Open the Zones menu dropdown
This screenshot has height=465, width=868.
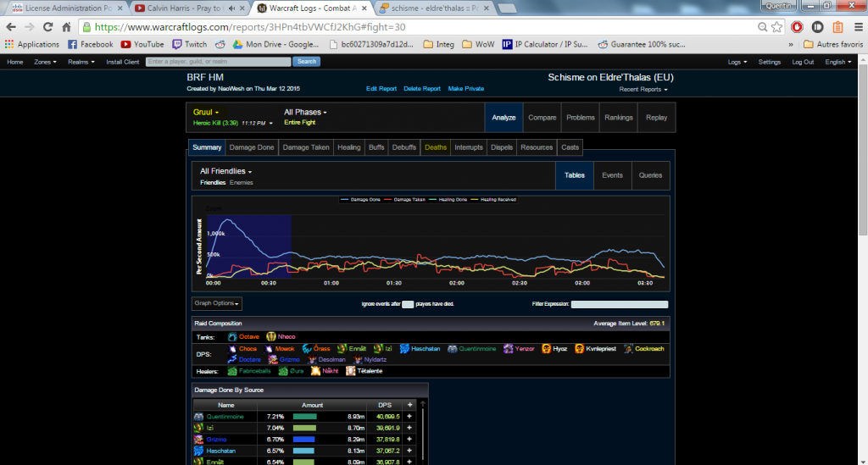[x=45, y=62]
